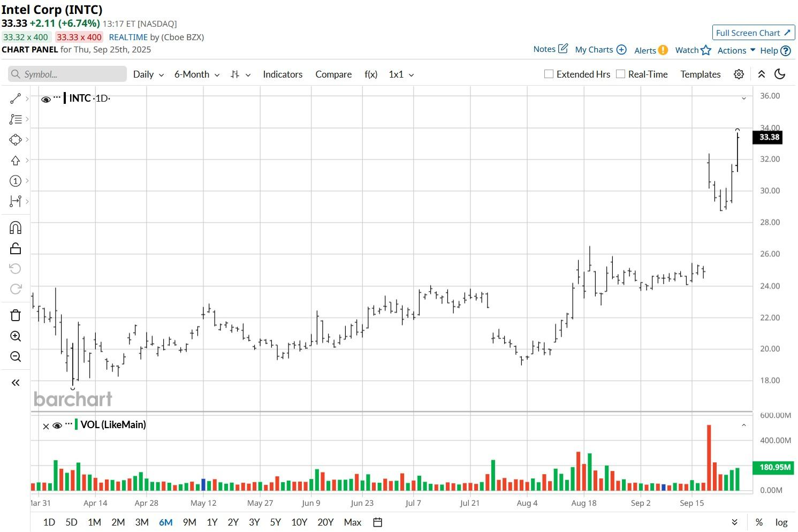
Task: Click the undo arrow icon
Action: point(16,269)
